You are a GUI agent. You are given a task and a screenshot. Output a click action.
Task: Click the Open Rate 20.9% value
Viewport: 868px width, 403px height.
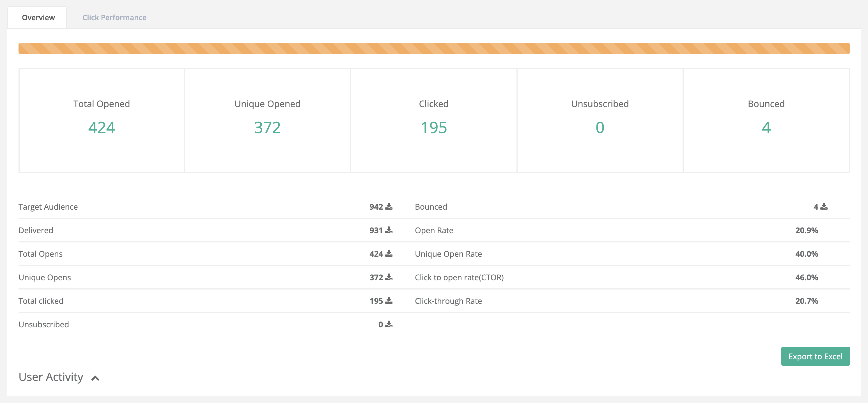[x=806, y=230]
